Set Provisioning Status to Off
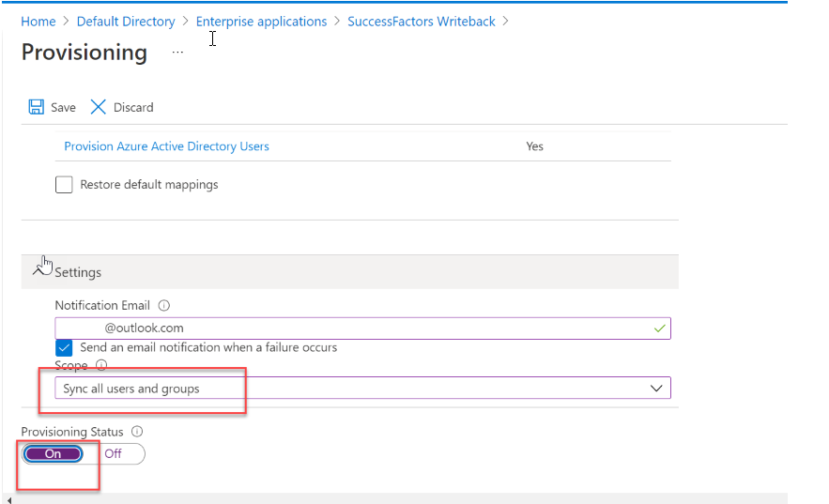The image size is (829, 504). click(x=114, y=454)
